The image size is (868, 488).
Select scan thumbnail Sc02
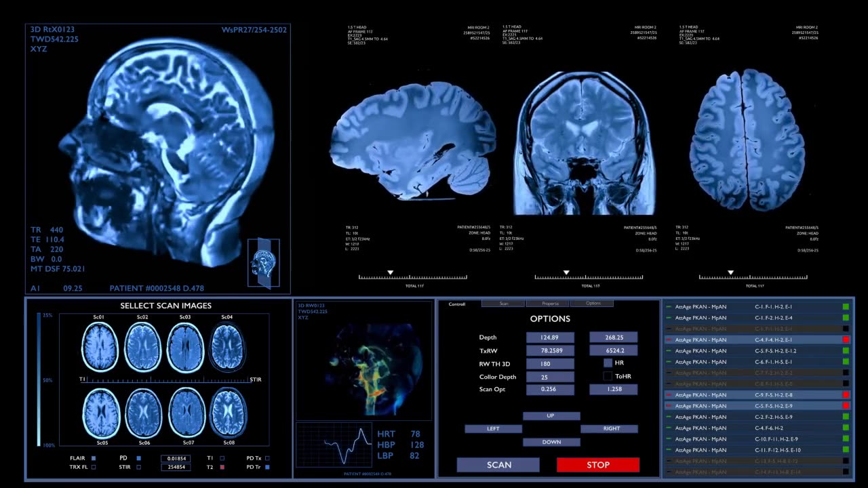tap(143, 346)
